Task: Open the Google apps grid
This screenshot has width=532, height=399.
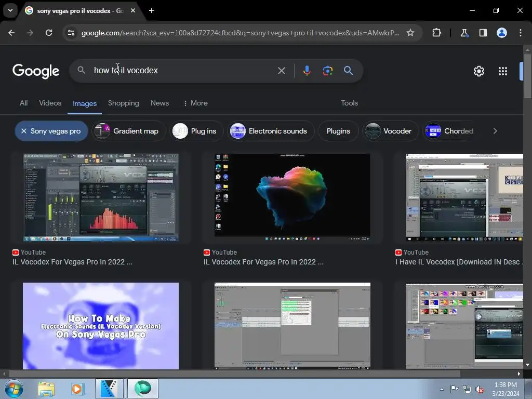Action: tap(503, 71)
